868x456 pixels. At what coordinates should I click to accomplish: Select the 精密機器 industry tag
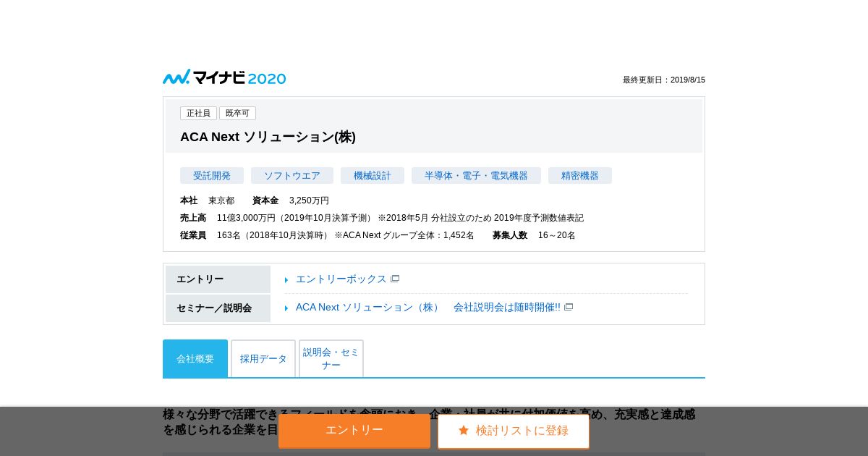[580, 176]
